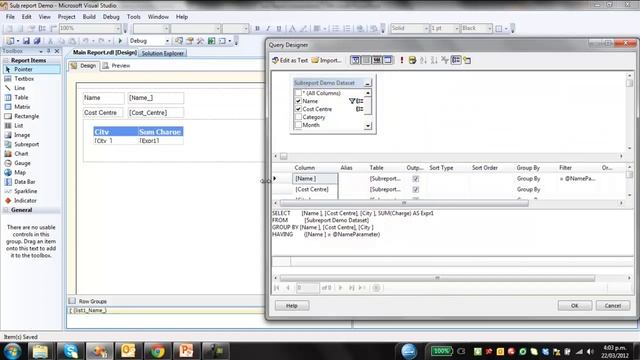Open the File menu
The image size is (640, 360).
(x=10, y=17)
